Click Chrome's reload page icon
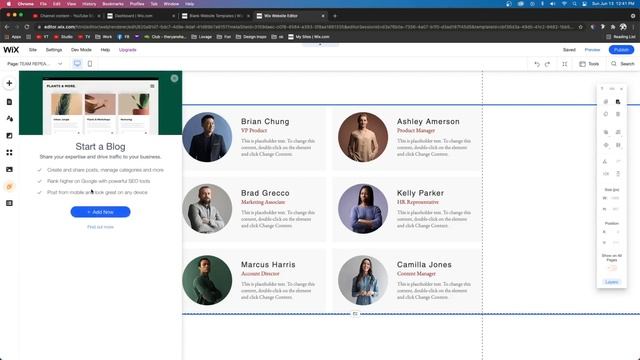Image resolution: width=640 pixels, height=360 pixels. (27, 27)
